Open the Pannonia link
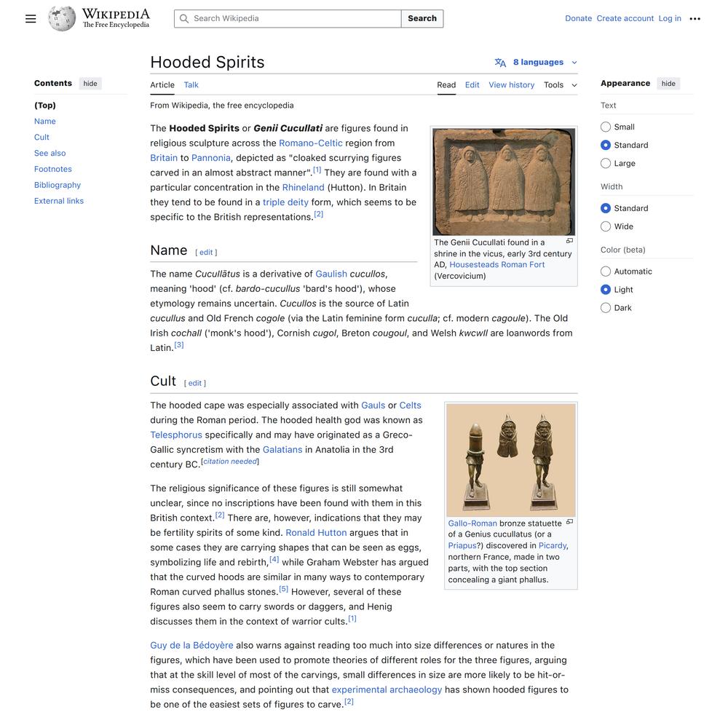Screen dimensions: 728x728 coord(211,158)
